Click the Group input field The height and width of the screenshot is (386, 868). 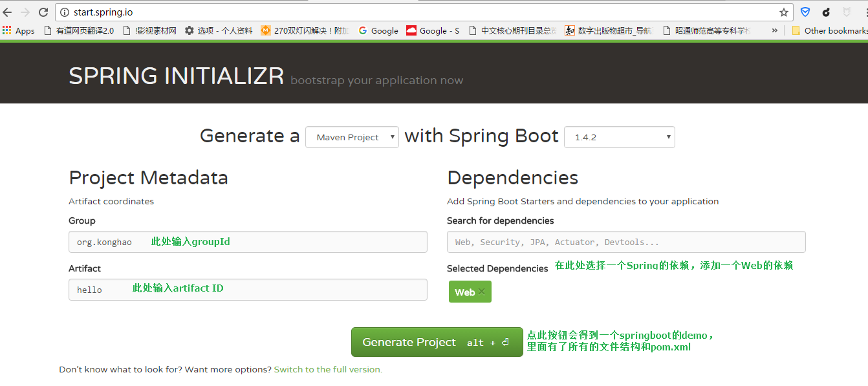[x=248, y=242]
